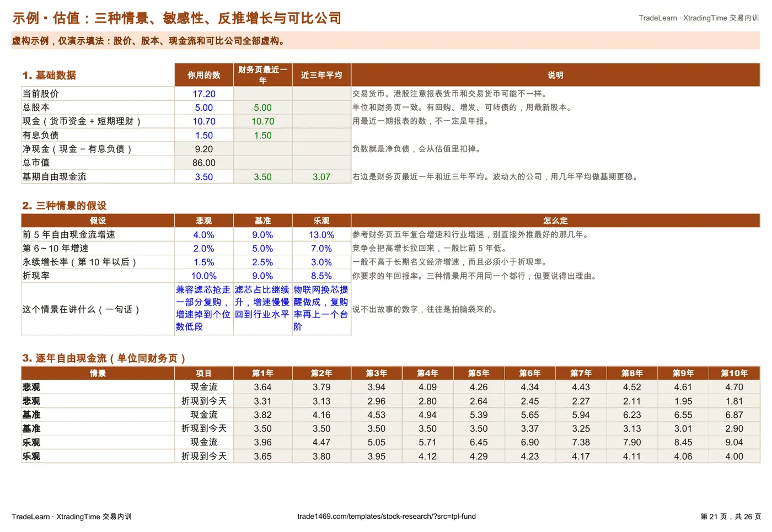Click the pessimistic discount rate 10.0%

(204, 276)
